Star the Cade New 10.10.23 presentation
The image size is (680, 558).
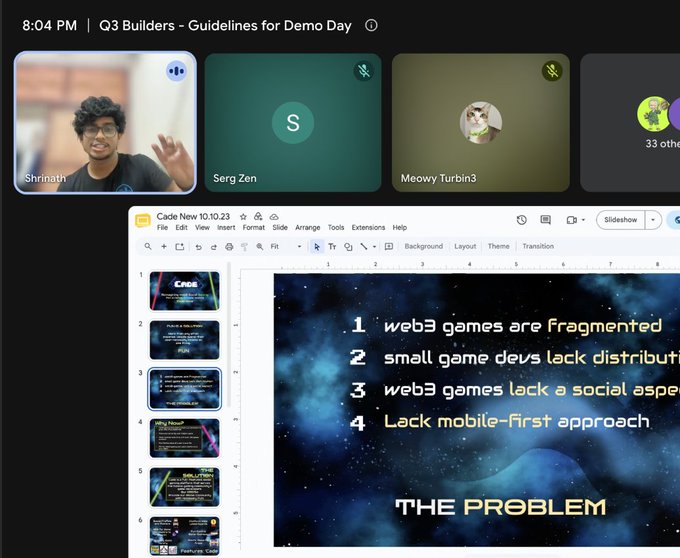[x=243, y=216]
